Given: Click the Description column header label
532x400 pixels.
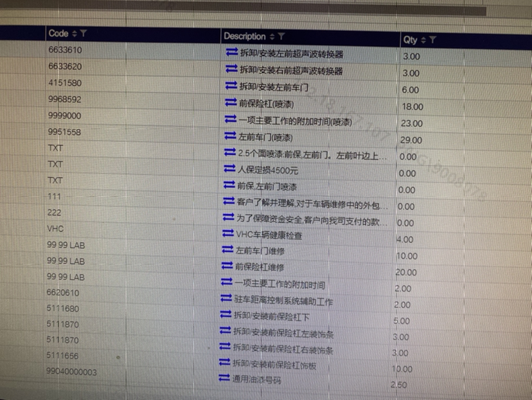Looking at the screenshot, I should point(245,36).
